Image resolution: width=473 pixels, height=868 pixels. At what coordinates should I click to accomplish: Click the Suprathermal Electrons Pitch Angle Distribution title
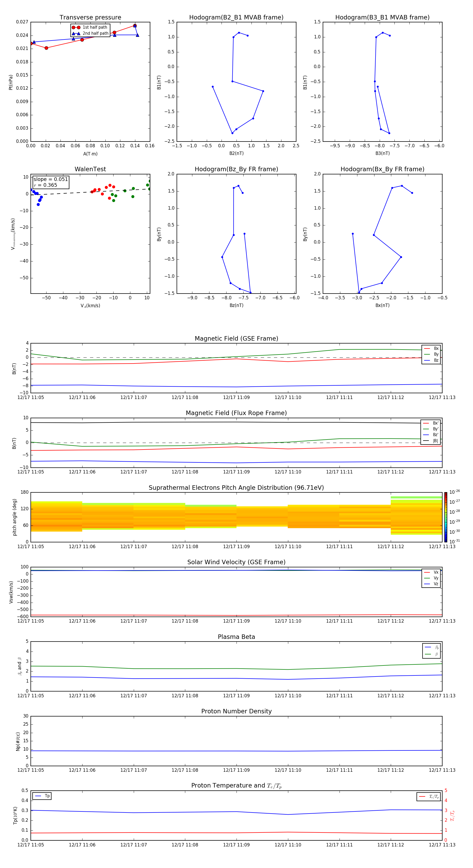click(236, 488)
